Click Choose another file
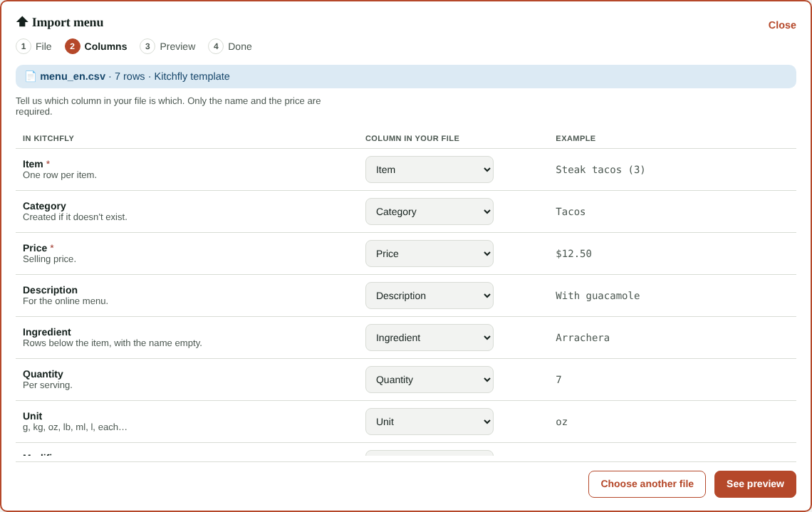Image resolution: width=812 pixels, height=512 pixels. click(647, 484)
